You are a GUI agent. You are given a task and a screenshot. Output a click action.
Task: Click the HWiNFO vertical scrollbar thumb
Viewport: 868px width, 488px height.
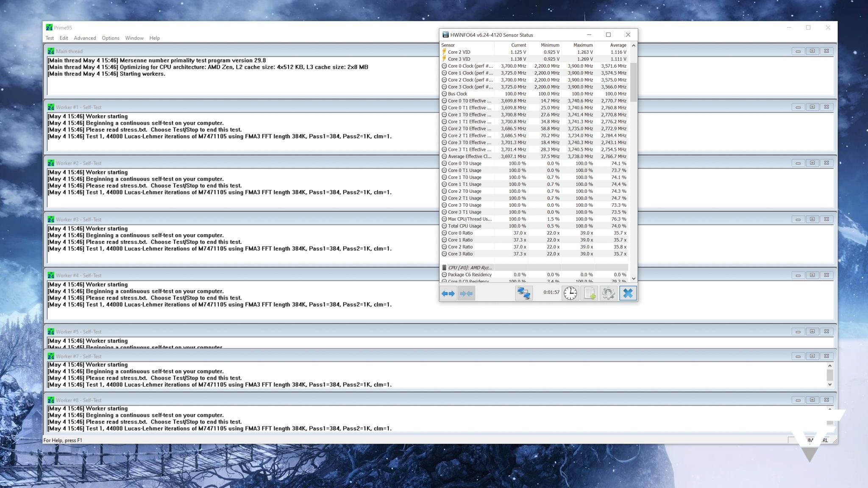(634, 82)
